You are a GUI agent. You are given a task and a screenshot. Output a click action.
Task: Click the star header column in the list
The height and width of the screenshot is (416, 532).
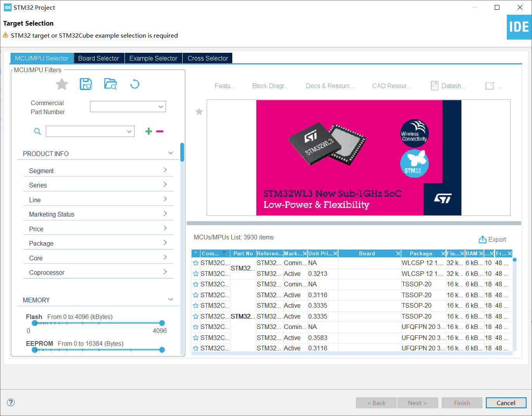(196, 253)
